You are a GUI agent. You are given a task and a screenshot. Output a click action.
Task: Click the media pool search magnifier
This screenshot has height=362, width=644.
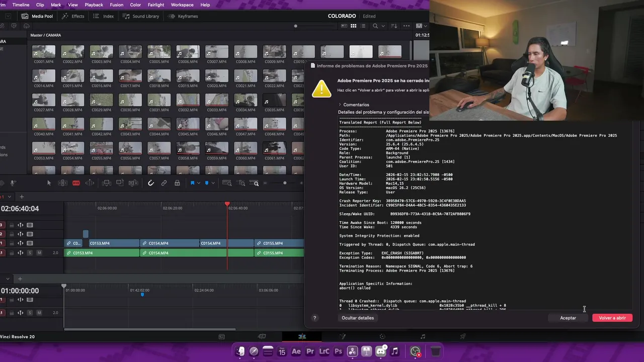(375, 26)
